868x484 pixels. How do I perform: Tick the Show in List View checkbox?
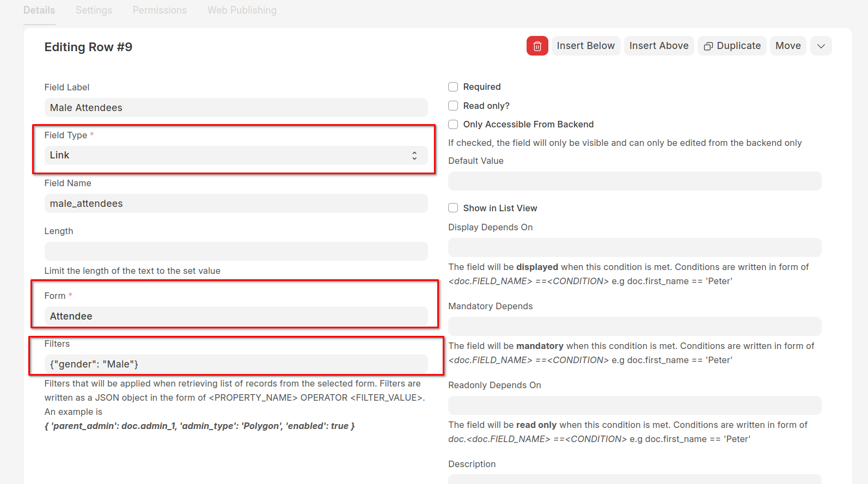tap(453, 208)
